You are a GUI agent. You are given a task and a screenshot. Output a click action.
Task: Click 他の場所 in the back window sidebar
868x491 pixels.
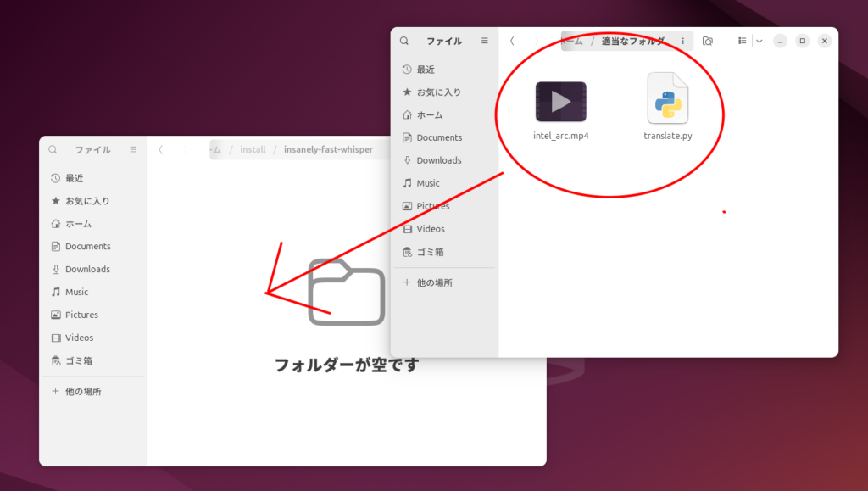[83, 392]
